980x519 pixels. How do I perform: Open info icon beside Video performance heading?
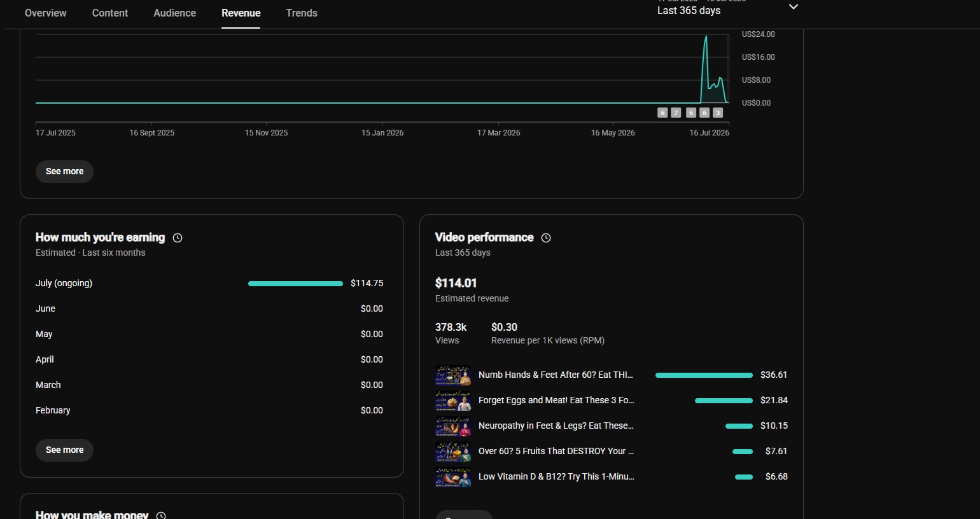pyautogui.click(x=546, y=238)
